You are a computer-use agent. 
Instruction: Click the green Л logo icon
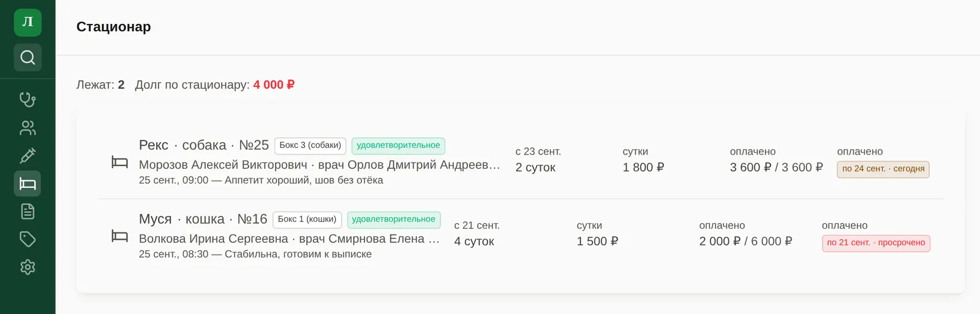[28, 22]
